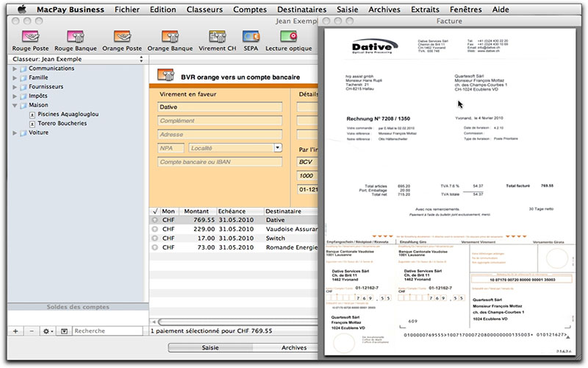Click the checkmark column header
This screenshot has width=588, height=368.
(x=155, y=211)
